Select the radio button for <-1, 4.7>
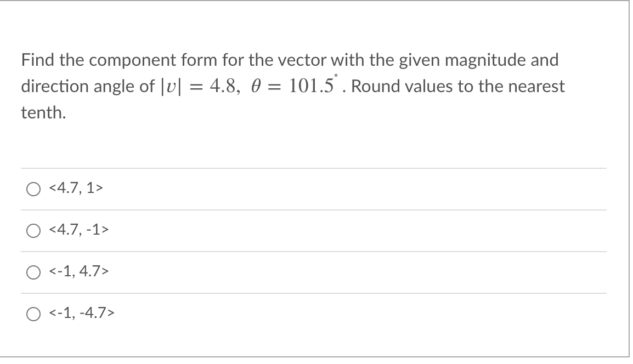 [x=33, y=272]
